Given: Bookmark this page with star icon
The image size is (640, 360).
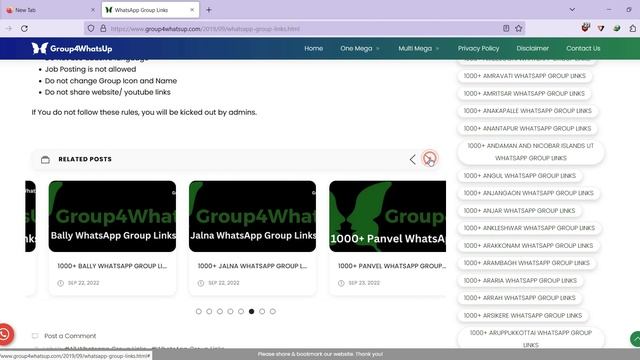Looking at the screenshot, I should (x=518, y=29).
